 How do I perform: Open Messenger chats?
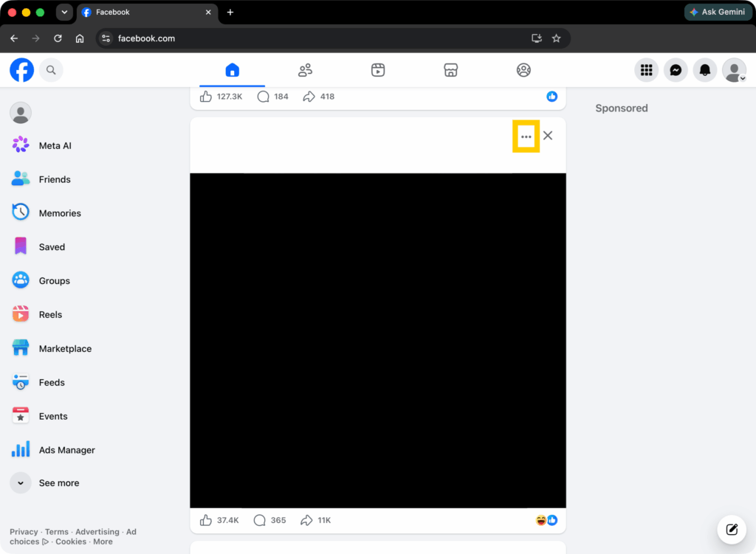pyautogui.click(x=676, y=70)
